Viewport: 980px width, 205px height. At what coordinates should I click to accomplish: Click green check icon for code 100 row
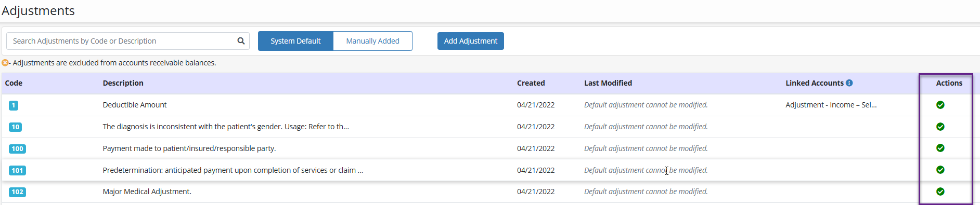(940, 148)
